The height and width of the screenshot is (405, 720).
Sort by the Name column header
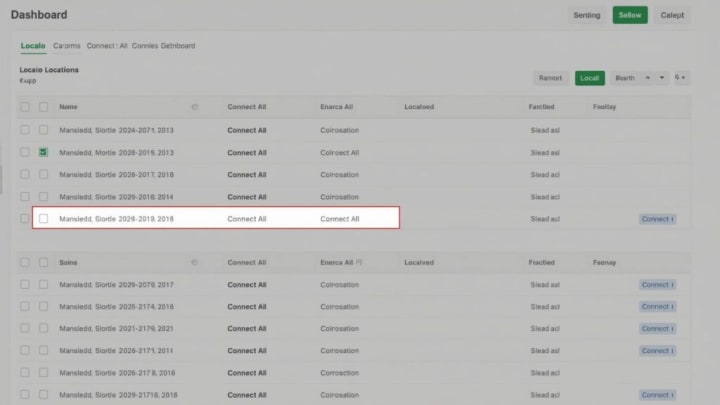(x=68, y=107)
